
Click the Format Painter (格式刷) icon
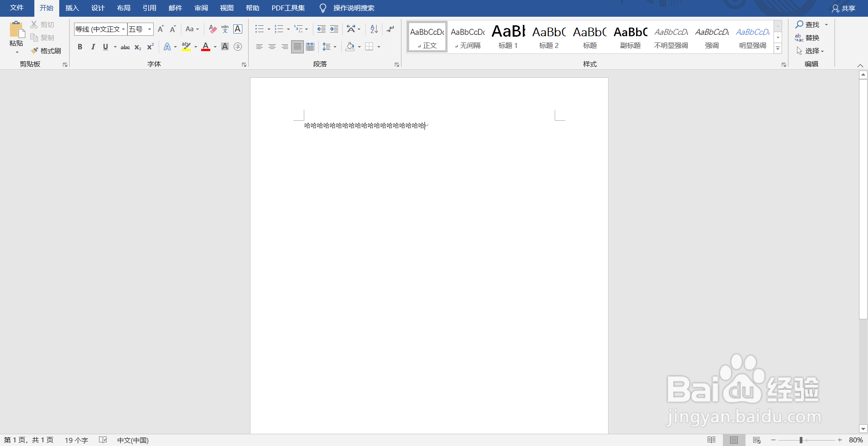(x=34, y=51)
